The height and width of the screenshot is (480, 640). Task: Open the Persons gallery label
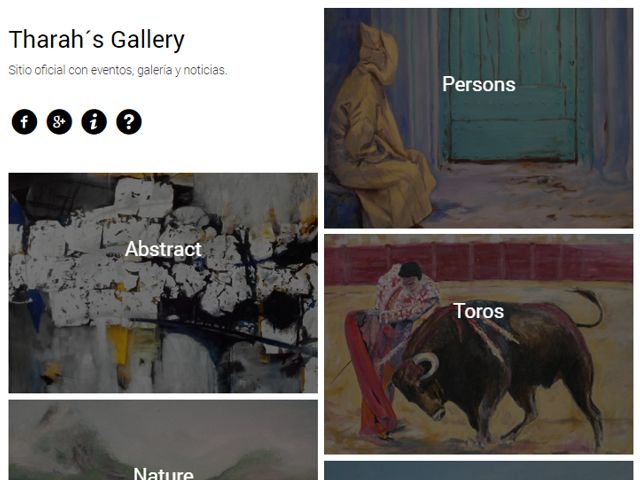point(478,85)
